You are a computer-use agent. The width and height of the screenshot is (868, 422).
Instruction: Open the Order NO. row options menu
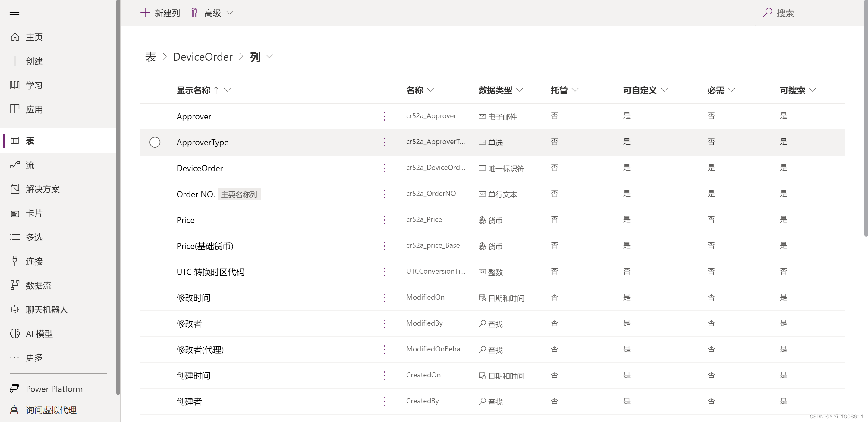pos(384,194)
